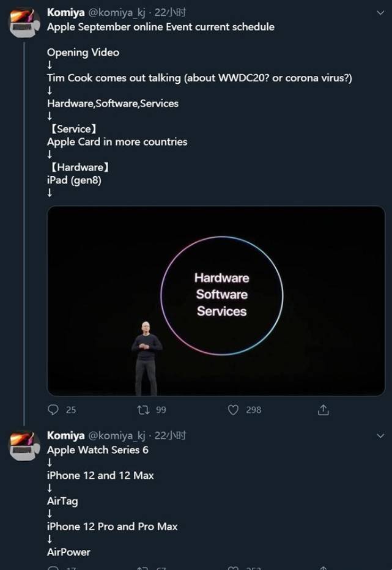This screenshot has height=570, width=392.
Task: Retweet the Apple September event tweet
Action: 143,410
